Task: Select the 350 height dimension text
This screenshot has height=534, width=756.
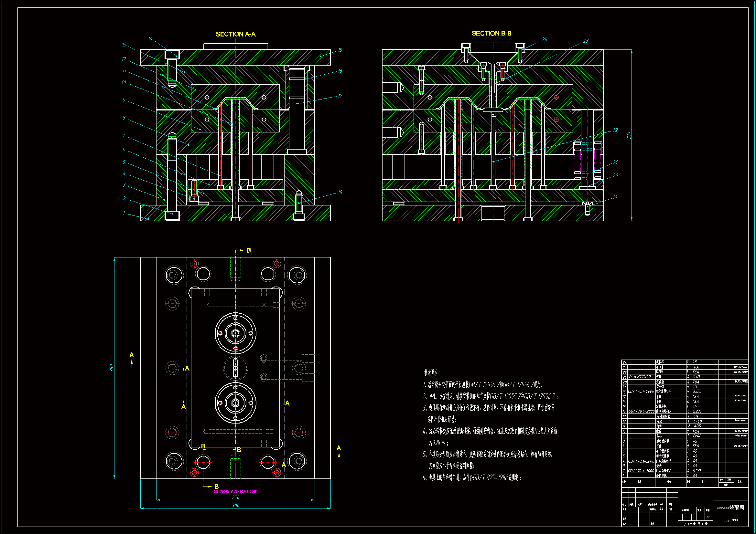Action: click(111, 368)
